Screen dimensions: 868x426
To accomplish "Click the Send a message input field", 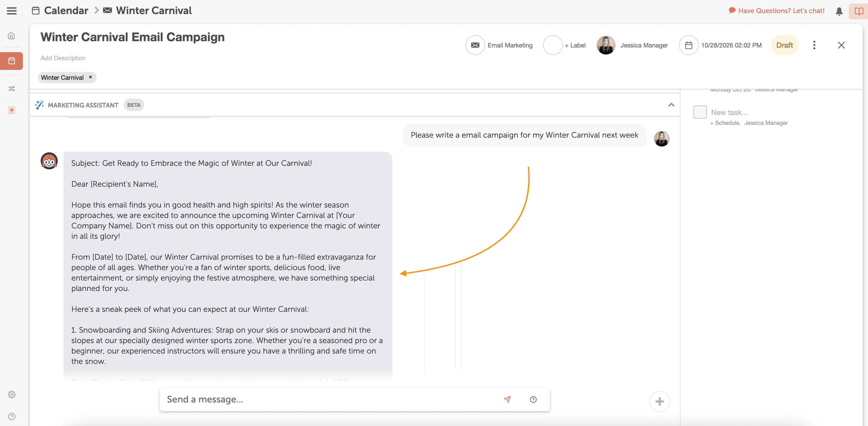I will click(x=330, y=399).
